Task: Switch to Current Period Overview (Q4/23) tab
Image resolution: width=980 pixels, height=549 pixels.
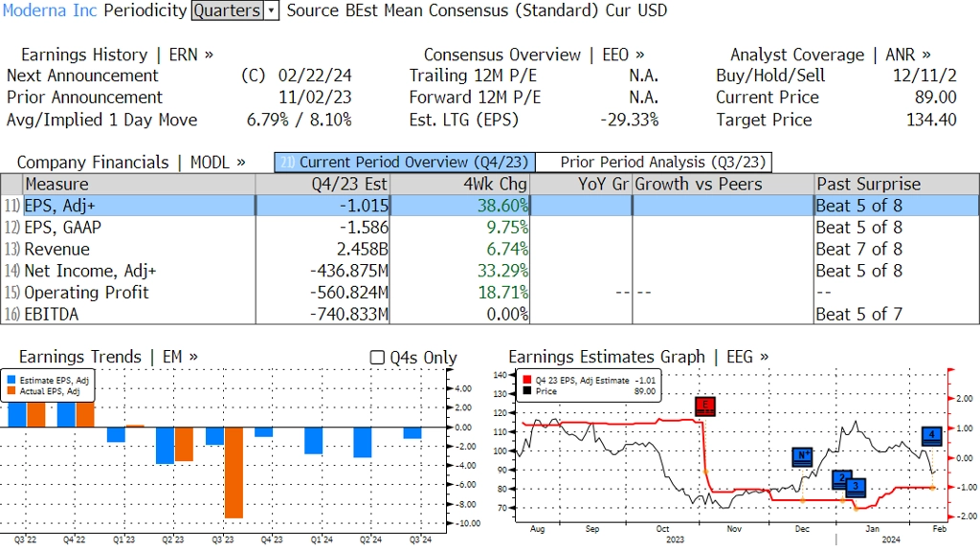Action: pos(405,163)
